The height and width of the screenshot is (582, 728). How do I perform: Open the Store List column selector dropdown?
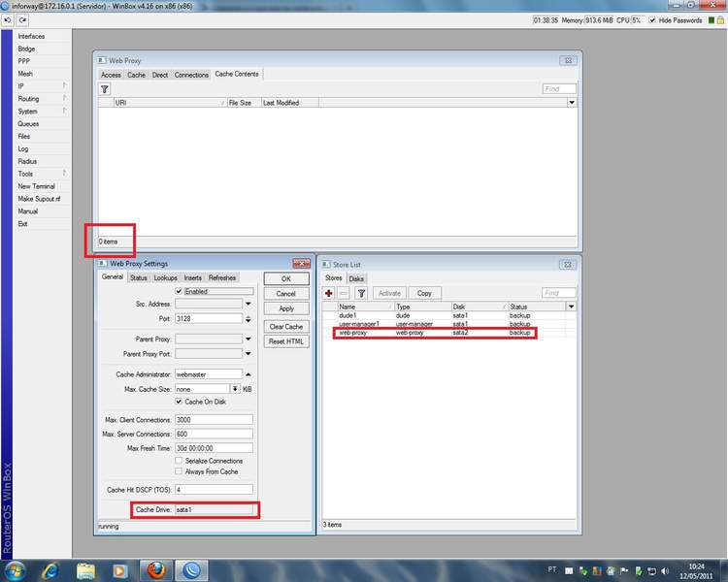tap(571, 307)
